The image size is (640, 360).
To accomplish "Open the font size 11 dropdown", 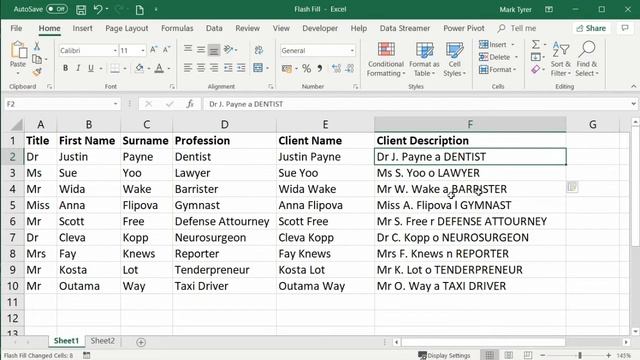I will 142,51.
